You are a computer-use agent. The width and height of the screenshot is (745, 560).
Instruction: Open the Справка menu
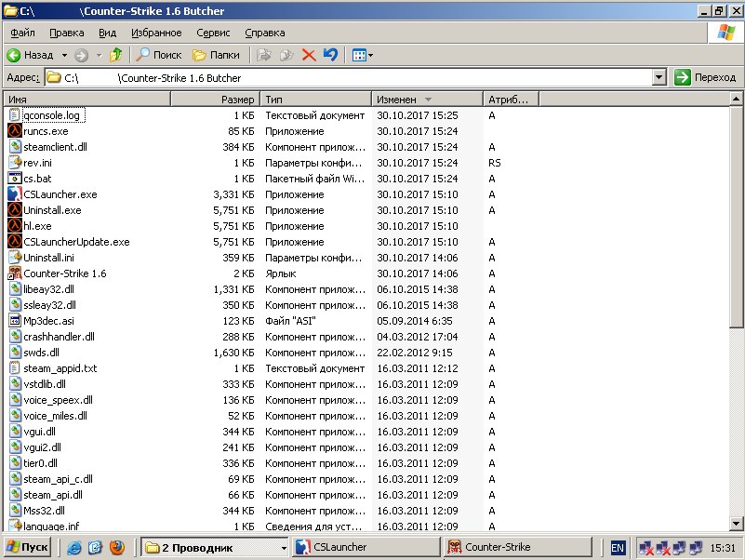265,33
